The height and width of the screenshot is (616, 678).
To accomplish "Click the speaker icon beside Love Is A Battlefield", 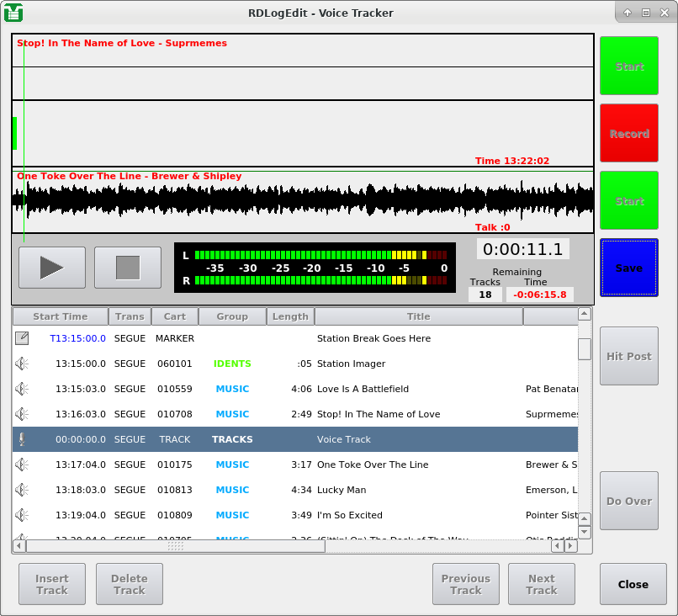I will (22, 389).
